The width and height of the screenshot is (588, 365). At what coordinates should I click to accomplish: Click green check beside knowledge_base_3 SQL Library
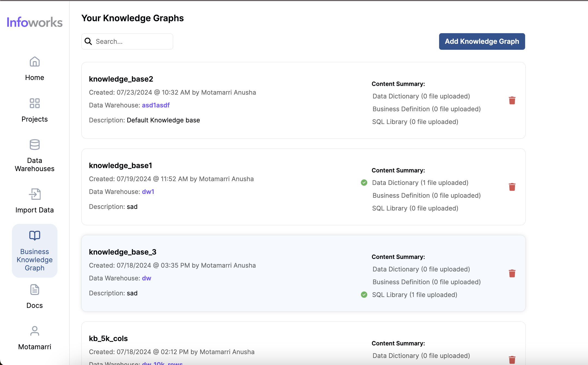point(364,295)
